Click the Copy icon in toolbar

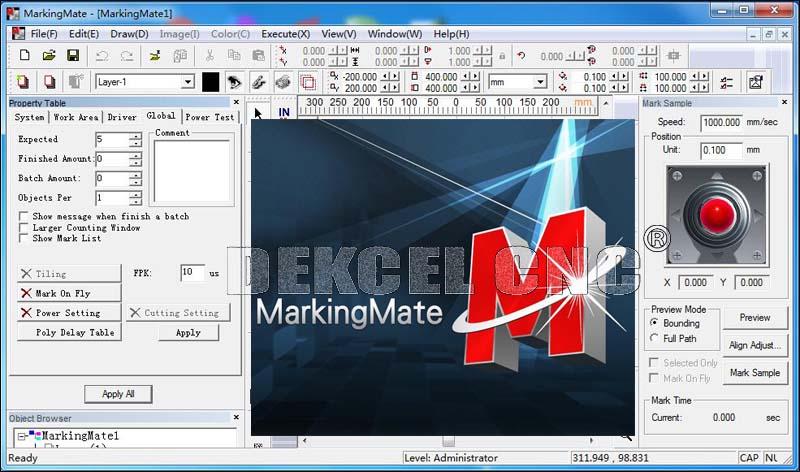pos(234,55)
